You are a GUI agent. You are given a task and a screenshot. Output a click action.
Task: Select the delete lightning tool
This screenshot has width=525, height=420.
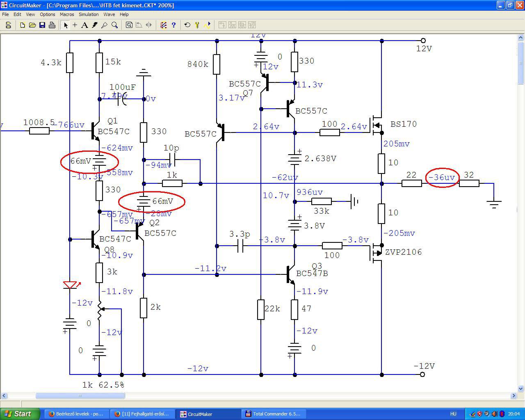point(95,25)
